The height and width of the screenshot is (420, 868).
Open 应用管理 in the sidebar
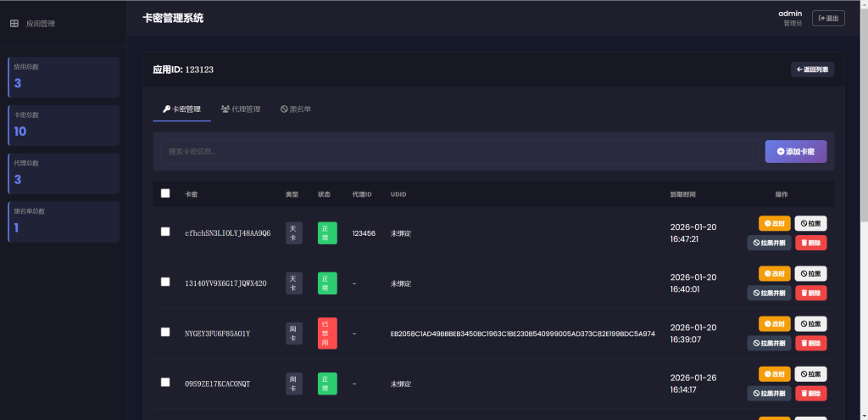tap(34, 24)
